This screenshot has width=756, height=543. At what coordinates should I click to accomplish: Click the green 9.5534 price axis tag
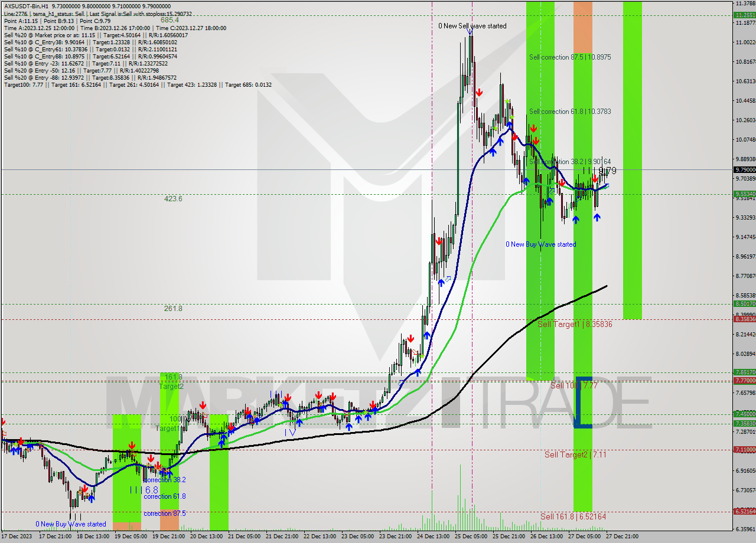pyautogui.click(x=744, y=194)
